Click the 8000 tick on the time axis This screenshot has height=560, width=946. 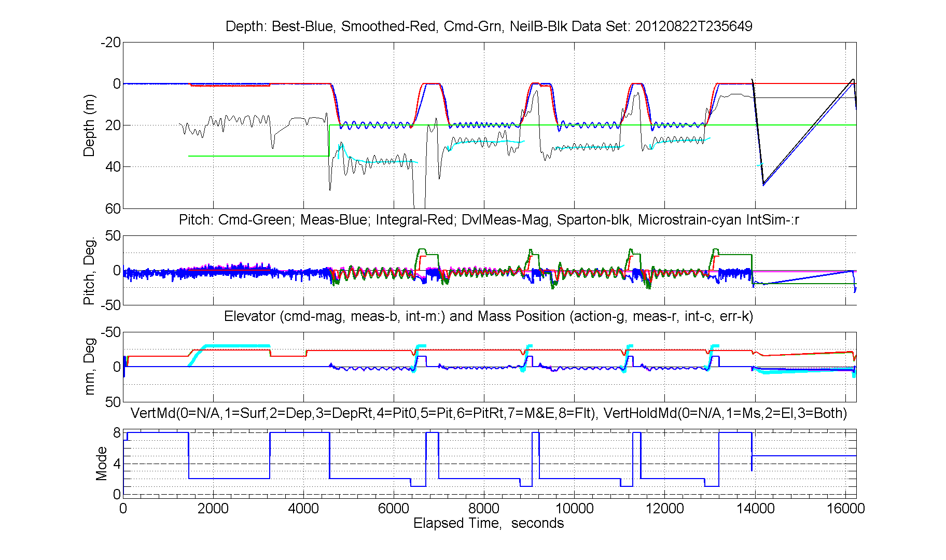[x=484, y=509]
